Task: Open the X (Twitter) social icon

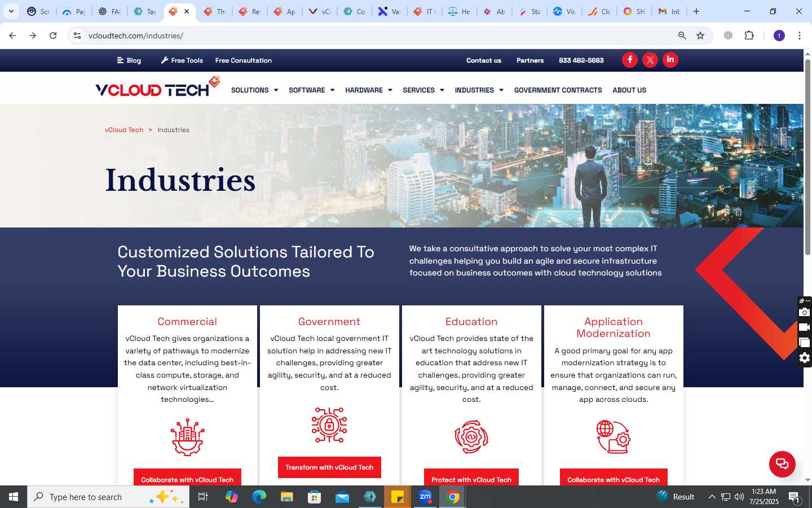Action: pyautogui.click(x=650, y=60)
